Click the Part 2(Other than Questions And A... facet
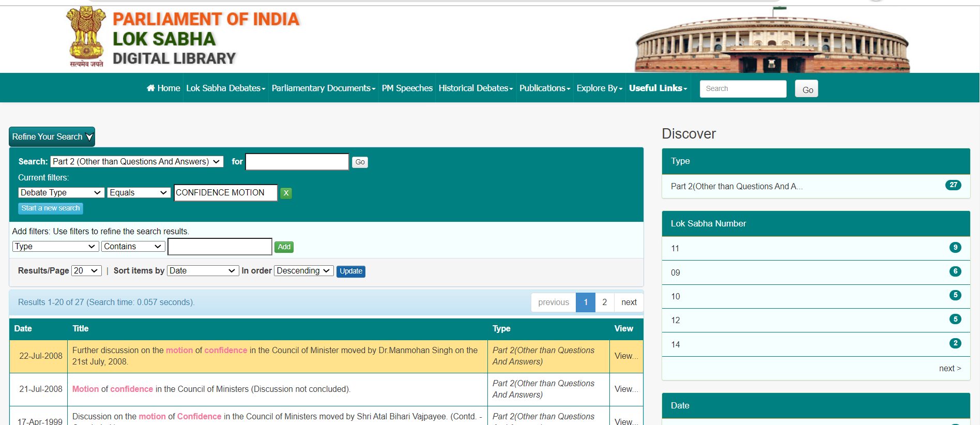 point(737,186)
